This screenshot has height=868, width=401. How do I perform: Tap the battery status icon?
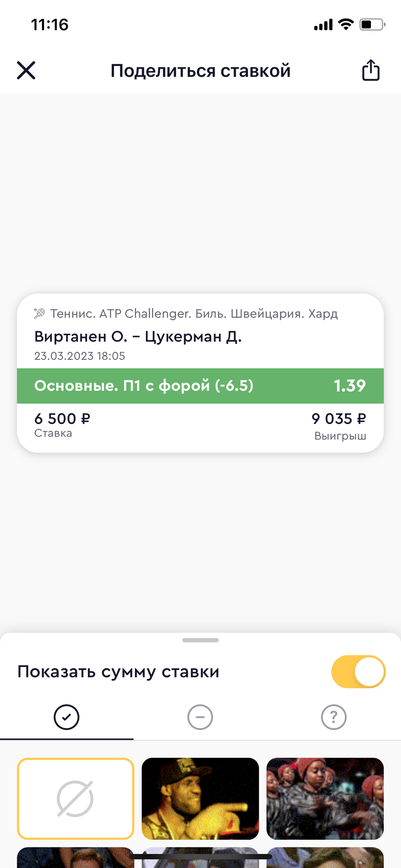(x=372, y=24)
